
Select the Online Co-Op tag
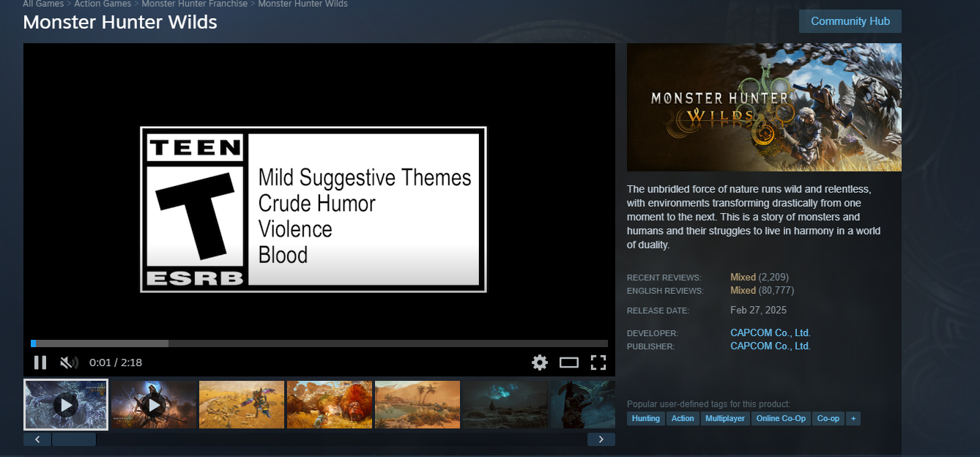pyautogui.click(x=781, y=419)
